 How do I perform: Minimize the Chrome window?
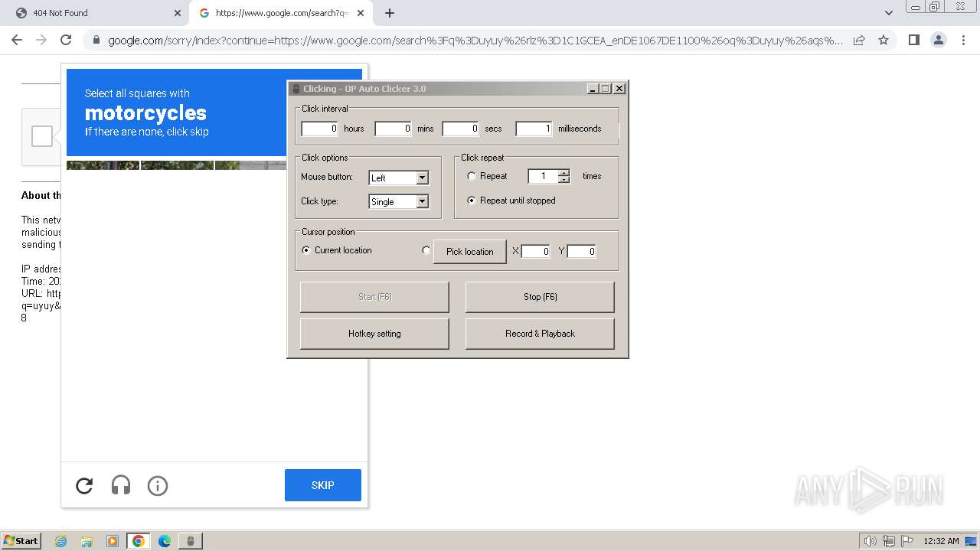pos(915,6)
